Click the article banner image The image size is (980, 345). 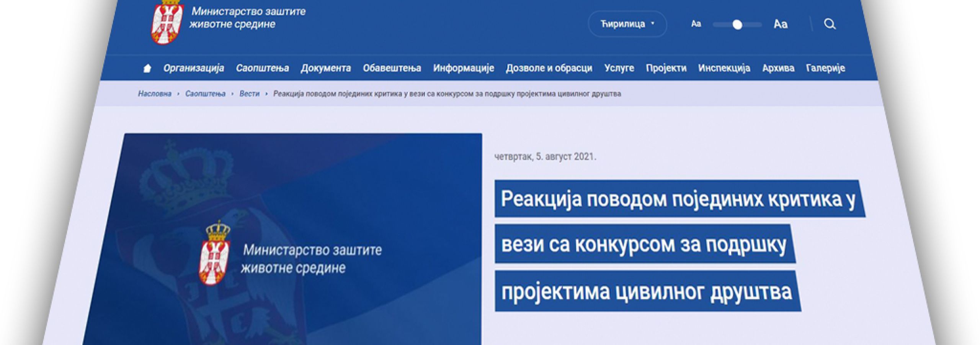(x=291, y=238)
